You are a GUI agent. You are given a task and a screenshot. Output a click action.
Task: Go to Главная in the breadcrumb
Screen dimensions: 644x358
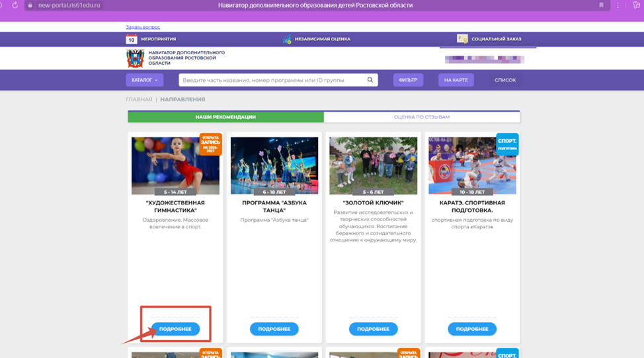click(139, 99)
